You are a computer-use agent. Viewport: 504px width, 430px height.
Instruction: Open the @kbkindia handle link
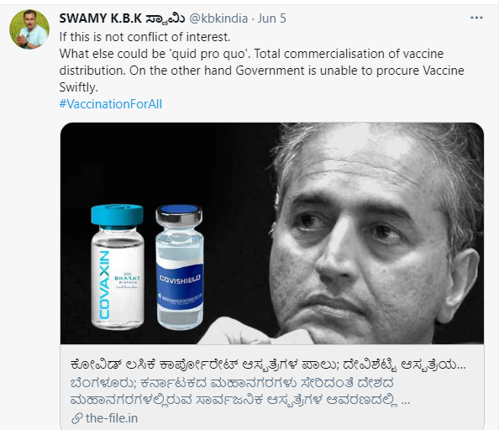(x=218, y=18)
